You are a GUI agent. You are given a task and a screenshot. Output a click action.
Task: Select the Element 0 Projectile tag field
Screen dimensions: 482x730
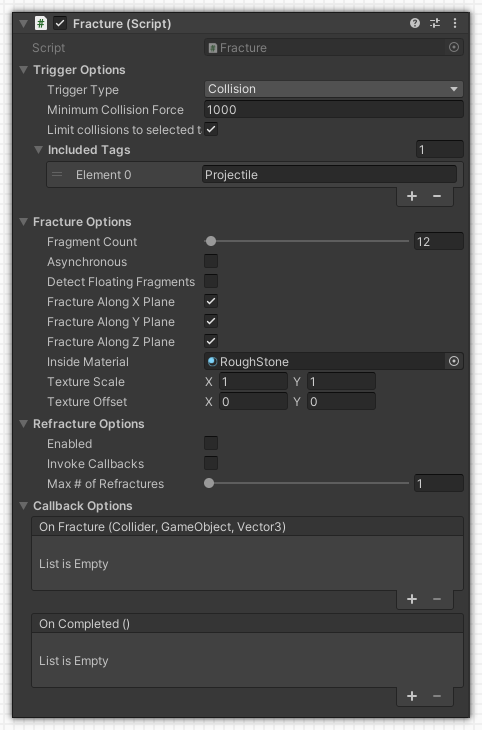coord(329,175)
